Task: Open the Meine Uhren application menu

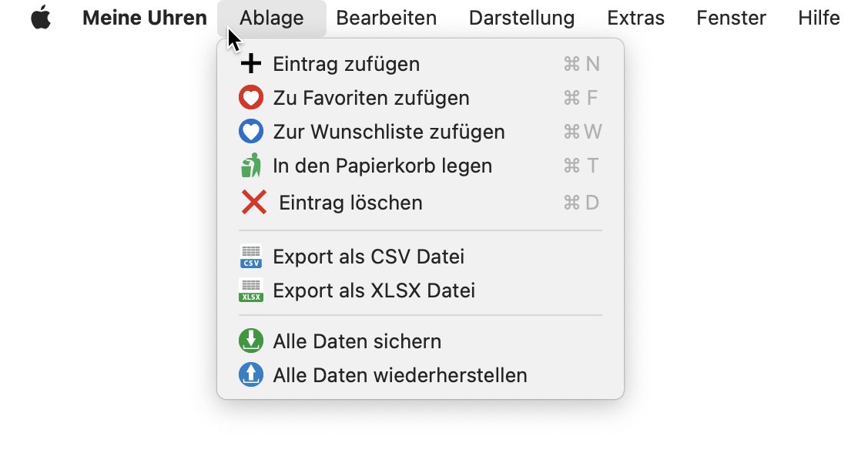Action: click(x=145, y=18)
